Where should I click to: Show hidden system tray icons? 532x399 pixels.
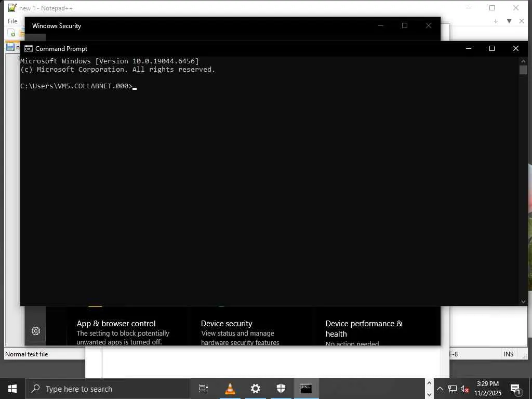pyautogui.click(x=440, y=389)
